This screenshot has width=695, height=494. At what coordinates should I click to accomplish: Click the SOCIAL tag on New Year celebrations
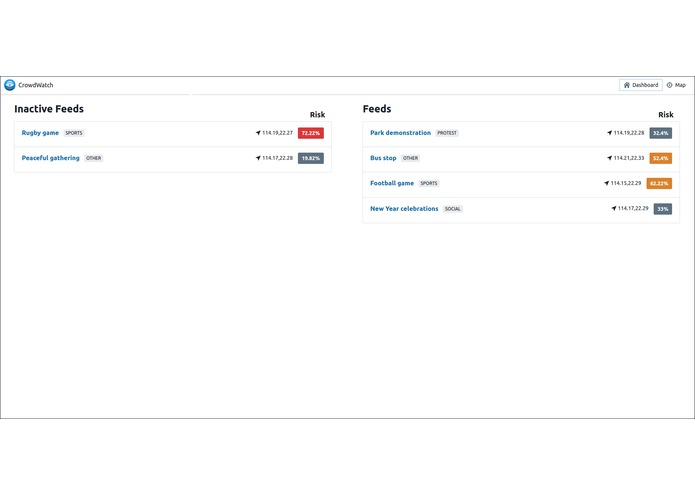[453, 209]
